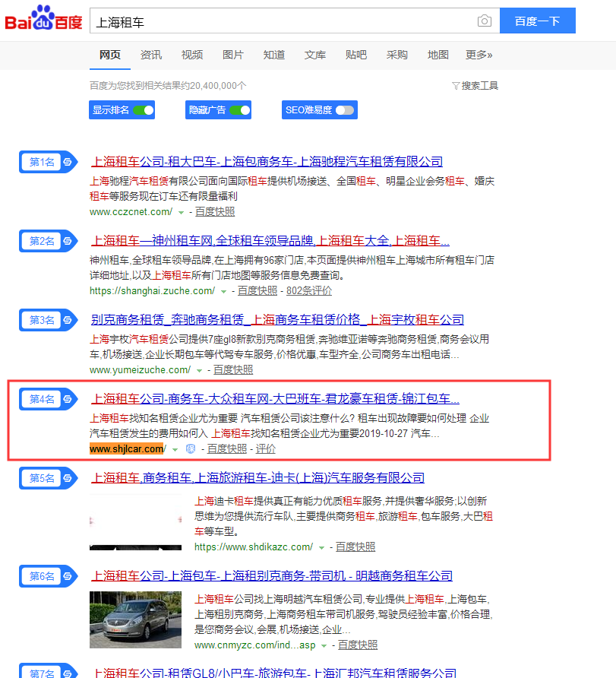Click the 第4名 rank label
The width and height of the screenshot is (616, 678).
pos(42,399)
